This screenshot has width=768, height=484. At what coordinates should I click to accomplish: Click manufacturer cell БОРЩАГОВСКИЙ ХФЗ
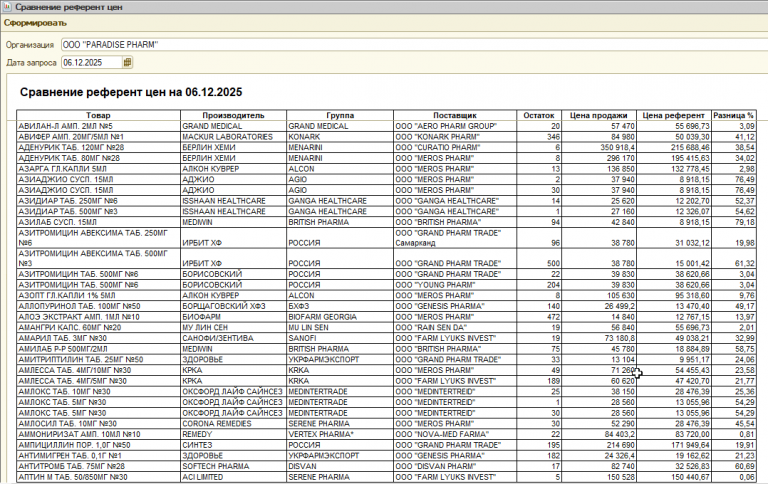(x=233, y=306)
